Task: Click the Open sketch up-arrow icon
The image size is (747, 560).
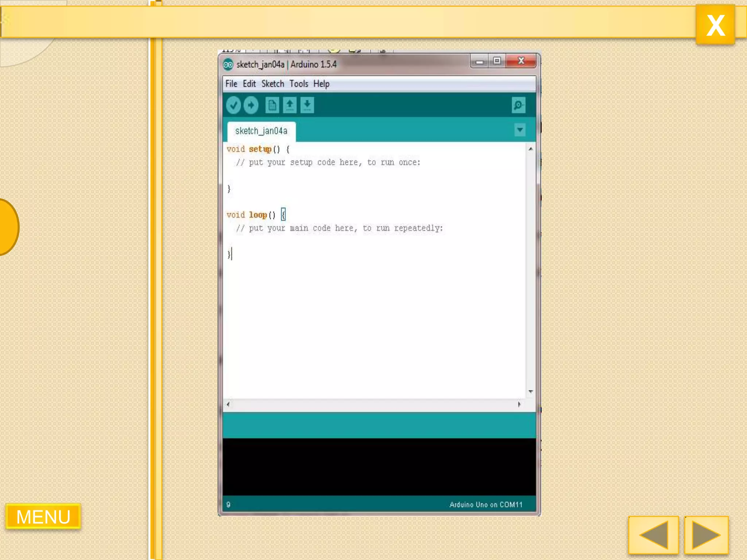Action: point(290,105)
